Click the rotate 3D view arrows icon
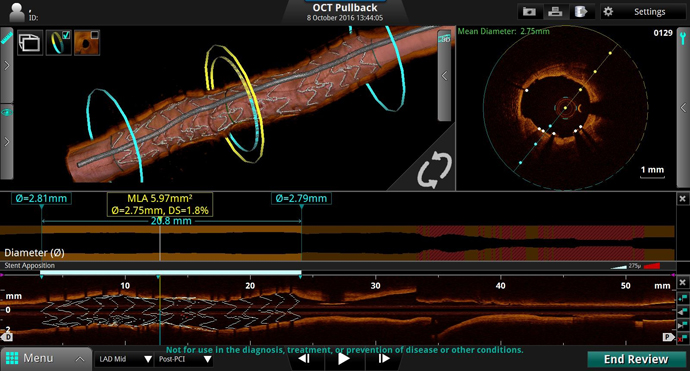This screenshot has height=371, width=690. (x=434, y=169)
